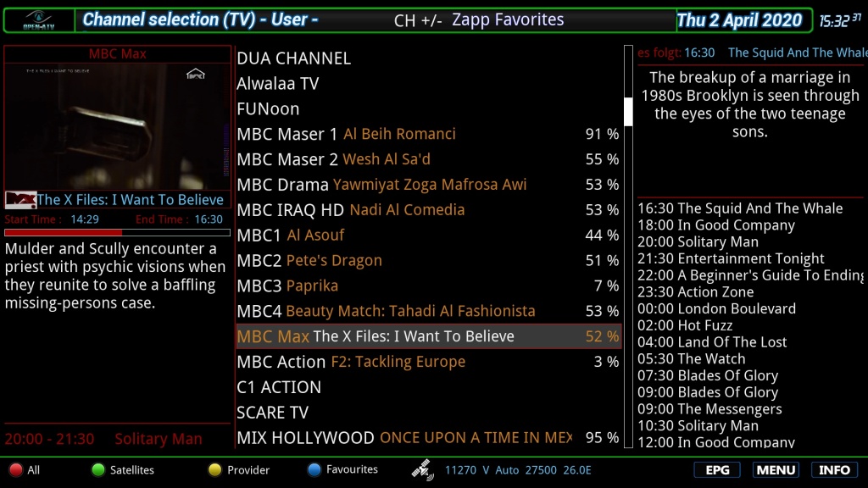Select MBC2 Pete's Dragon channel
Viewport: 868px width, 488px height.
coord(428,261)
